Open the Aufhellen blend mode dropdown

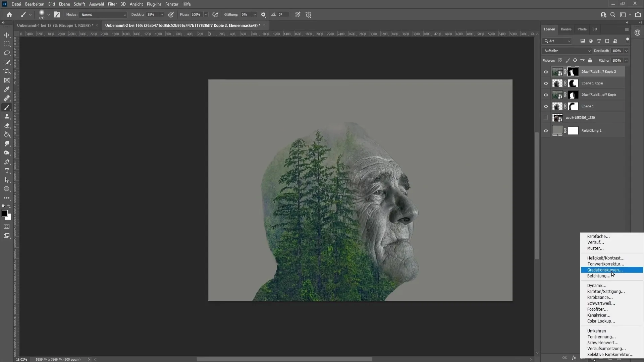pyautogui.click(x=567, y=50)
